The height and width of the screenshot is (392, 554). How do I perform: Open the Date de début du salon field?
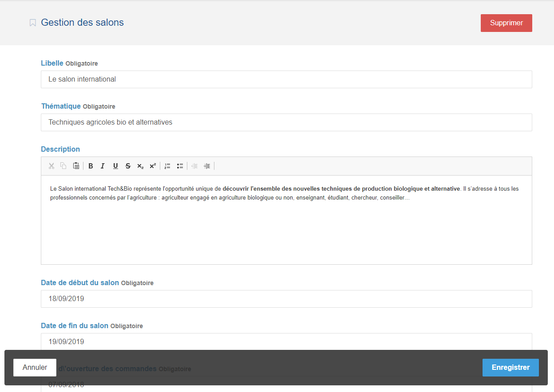286,299
